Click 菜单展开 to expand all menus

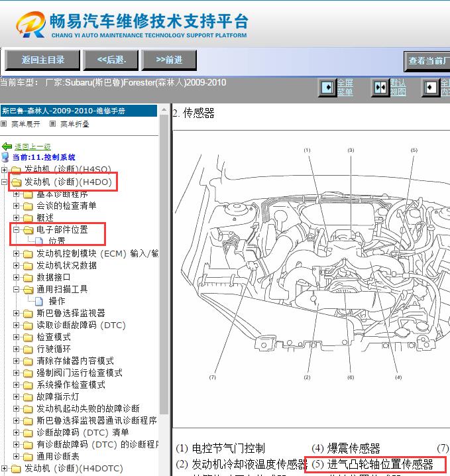tap(25, 124)
